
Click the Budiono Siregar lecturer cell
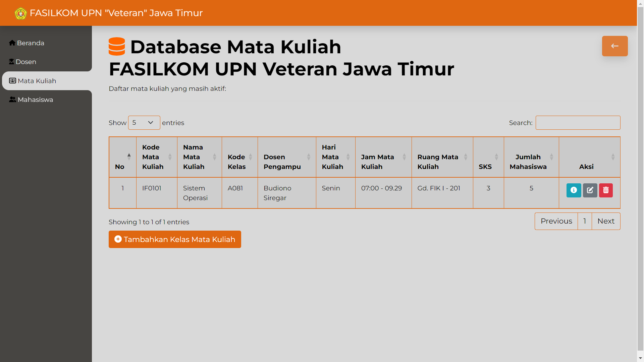tap(287, 193)
